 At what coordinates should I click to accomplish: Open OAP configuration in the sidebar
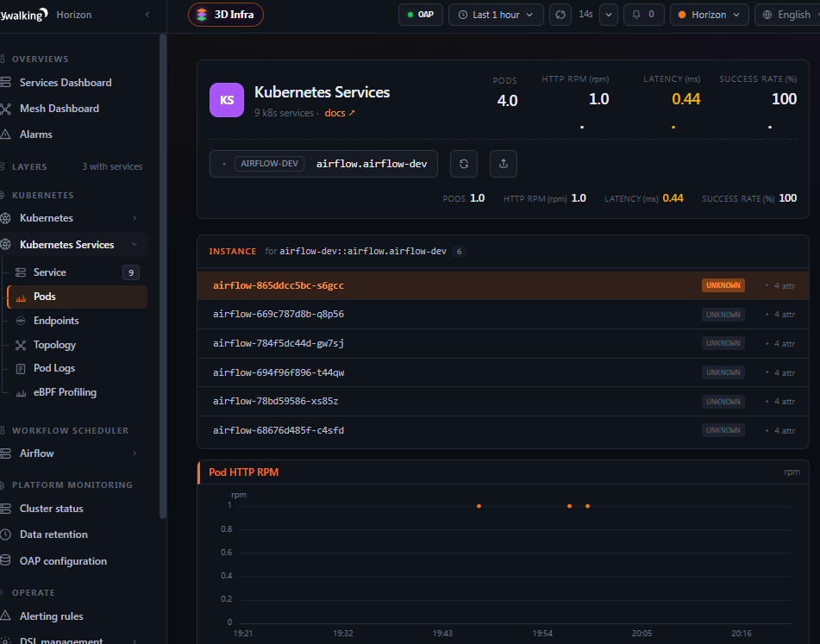tap(63, 561)
